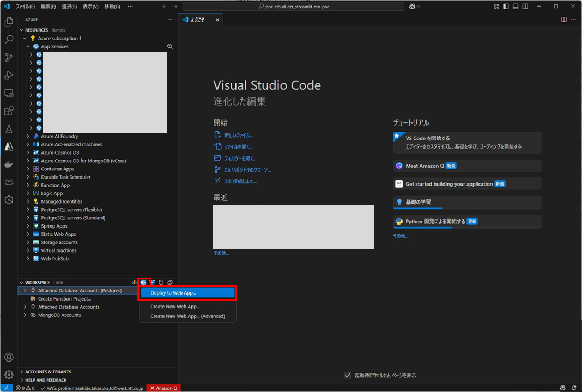This screenshot has width=582, height=392.
Task: Close the ようこそ tab
Action: click(217, 20)
